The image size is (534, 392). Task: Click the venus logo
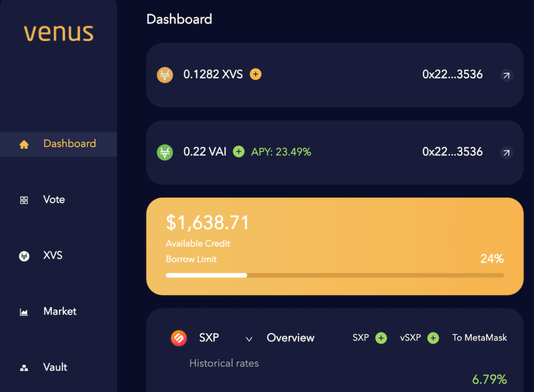[58, 33]
